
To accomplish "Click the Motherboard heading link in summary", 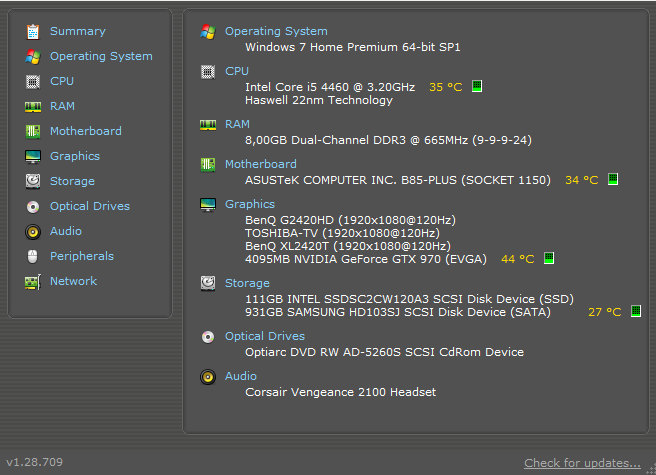I will coord(261,164).
